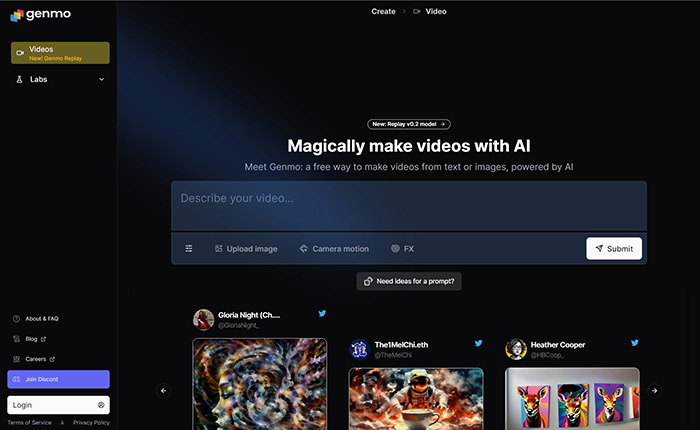Click the paper plane icon on Submit
Image resolution: width=700 pixels, height=430 pixels.
[599, 248]
